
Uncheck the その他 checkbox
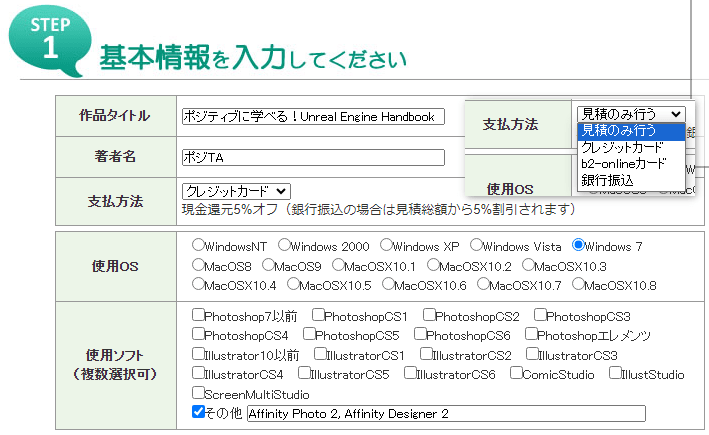coord(198,411)
